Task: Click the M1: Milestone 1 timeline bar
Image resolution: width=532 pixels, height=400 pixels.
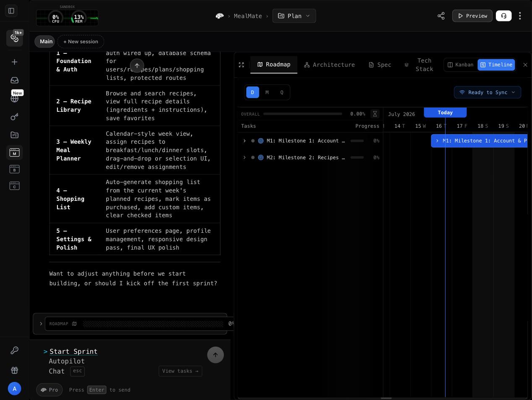Action: (479, 141)
